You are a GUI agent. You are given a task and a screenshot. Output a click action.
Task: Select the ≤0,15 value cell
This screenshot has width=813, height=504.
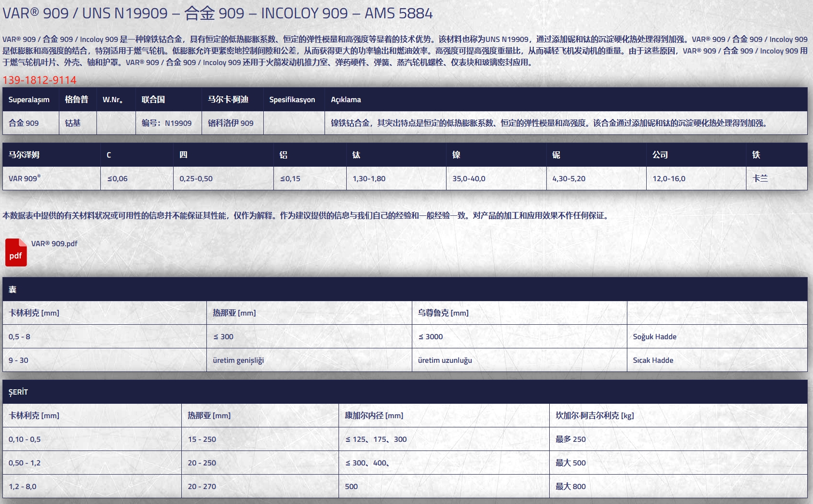tap(310, 178)
